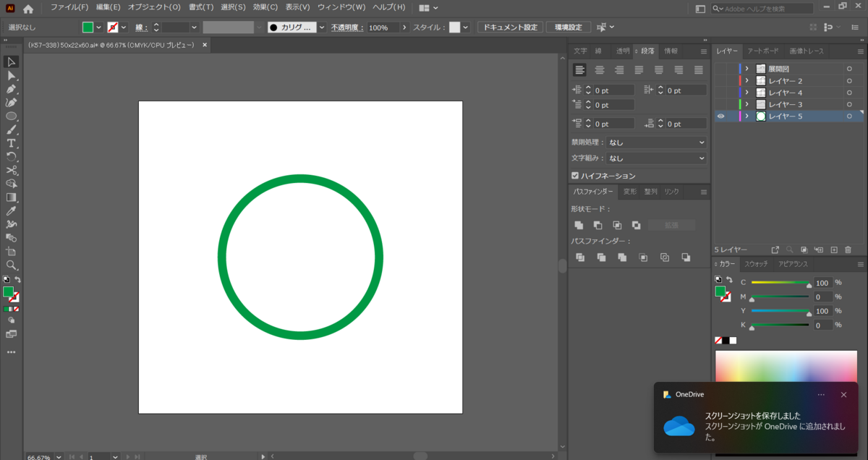Go to Illustrator Home screen

[x=28, y=9]
